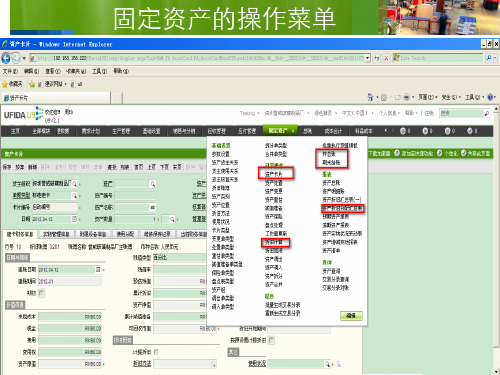Open the 查看(V) menu
This screenshot has height=375, width=500.
tap(53, 71)
